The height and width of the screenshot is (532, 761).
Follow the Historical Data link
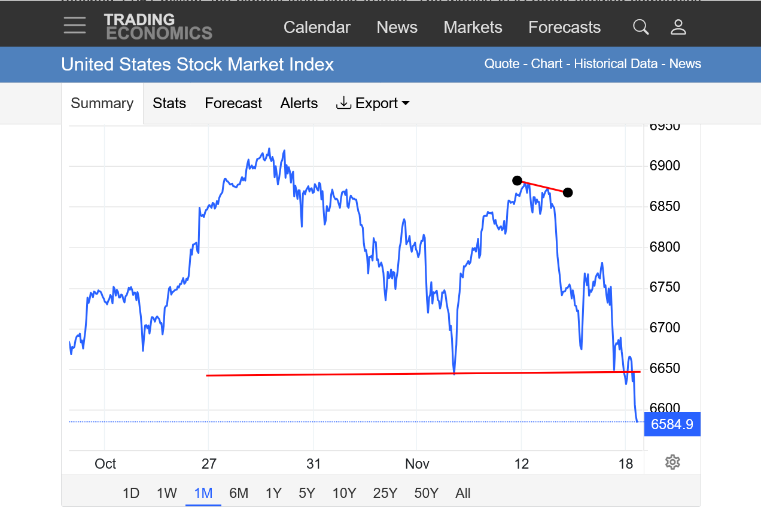(x=616, y=64)
